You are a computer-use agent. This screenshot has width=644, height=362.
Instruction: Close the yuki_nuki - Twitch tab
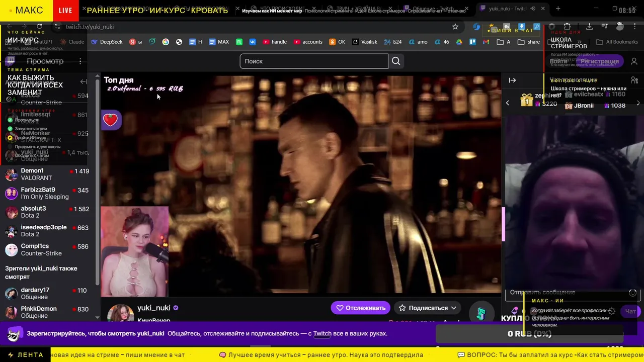(543, 9)
